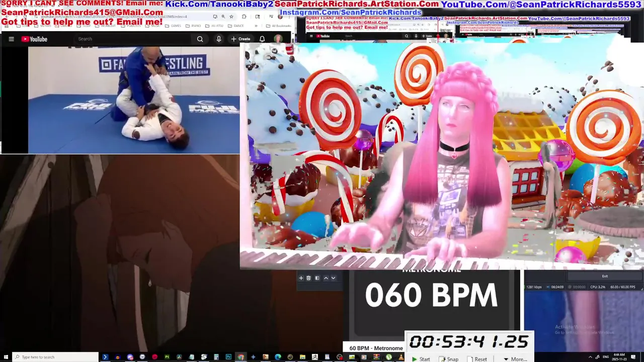The image size is (644, 362).
Task: Go to YouTube home via logo
Action: tap(34, 39)
